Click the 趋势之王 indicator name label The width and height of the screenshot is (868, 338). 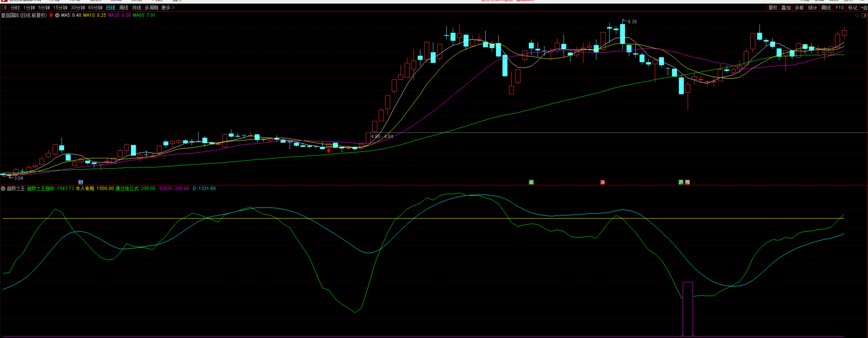point(16,188)
